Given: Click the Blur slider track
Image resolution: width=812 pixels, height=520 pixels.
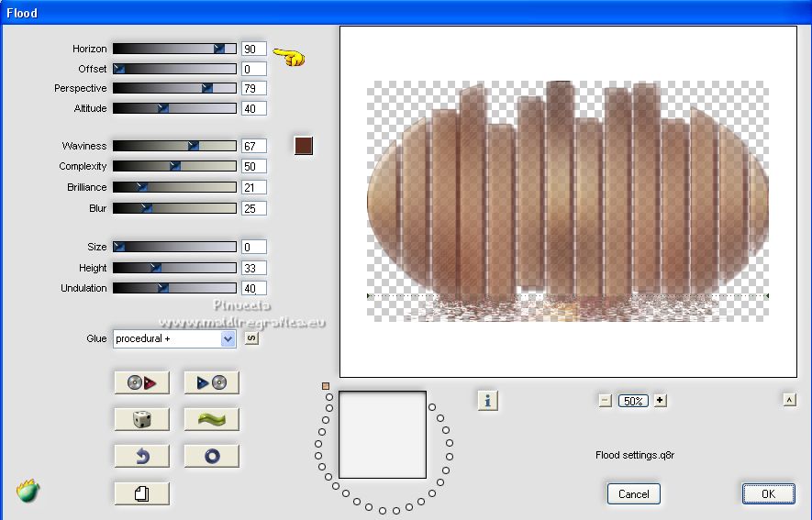Looking at the screenshot, I should coord(174,208).
